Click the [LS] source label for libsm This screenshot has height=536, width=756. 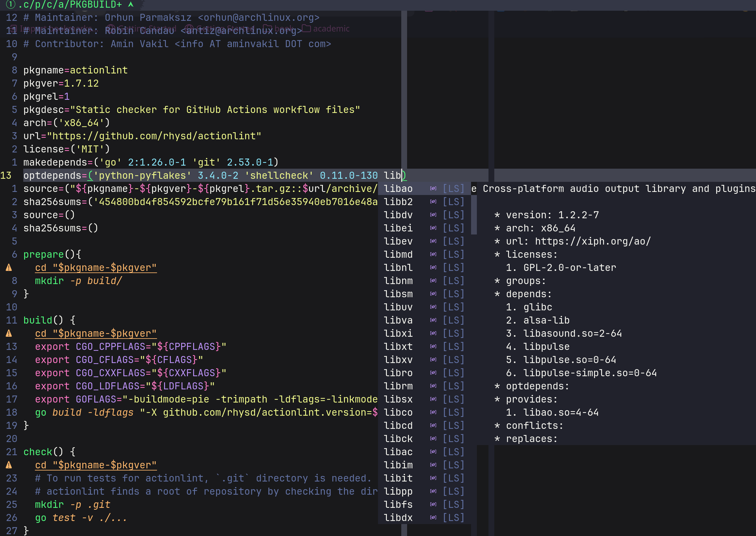(453, 294)
